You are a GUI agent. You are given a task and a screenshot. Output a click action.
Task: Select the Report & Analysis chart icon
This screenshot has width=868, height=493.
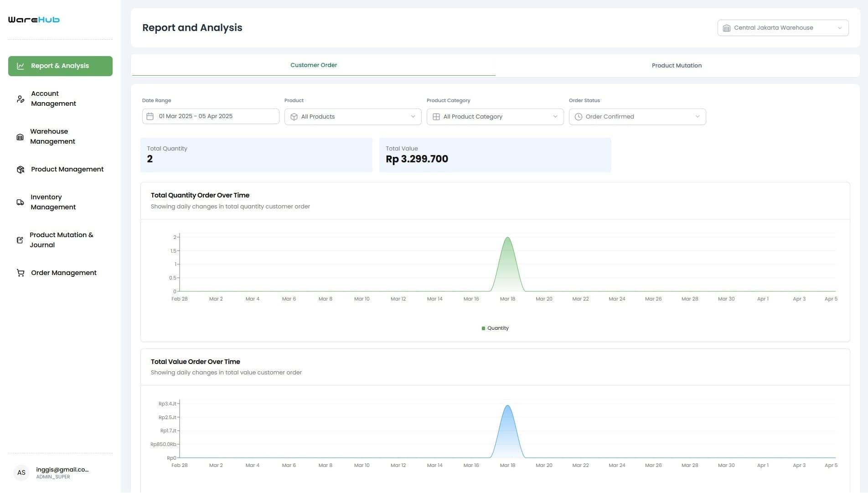tap(20, 66)
